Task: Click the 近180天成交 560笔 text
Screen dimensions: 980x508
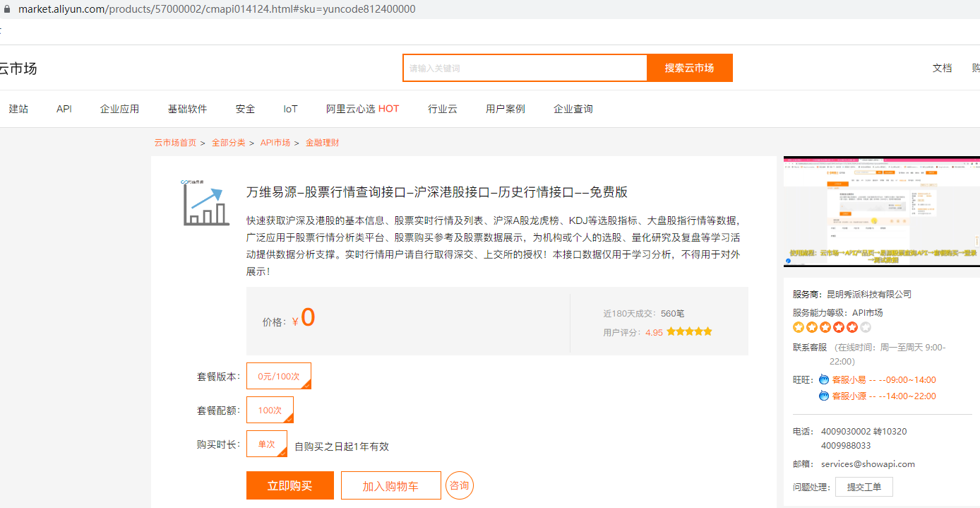Action: click(x=643, y=314)
